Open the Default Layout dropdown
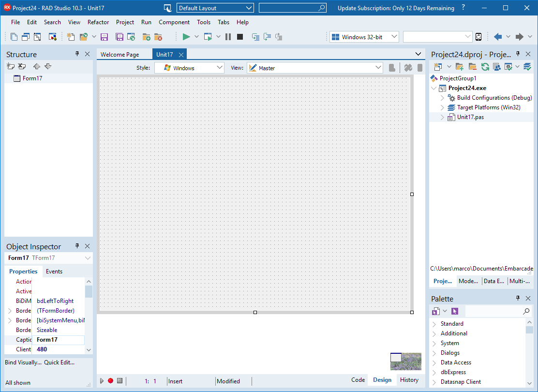Image resolution: width=538 pixels, height=392 pixels. point(249,8)
